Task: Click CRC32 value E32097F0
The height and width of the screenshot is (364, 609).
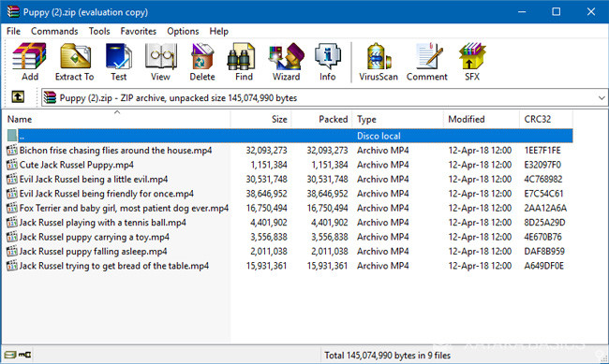Action: [542, 165]
